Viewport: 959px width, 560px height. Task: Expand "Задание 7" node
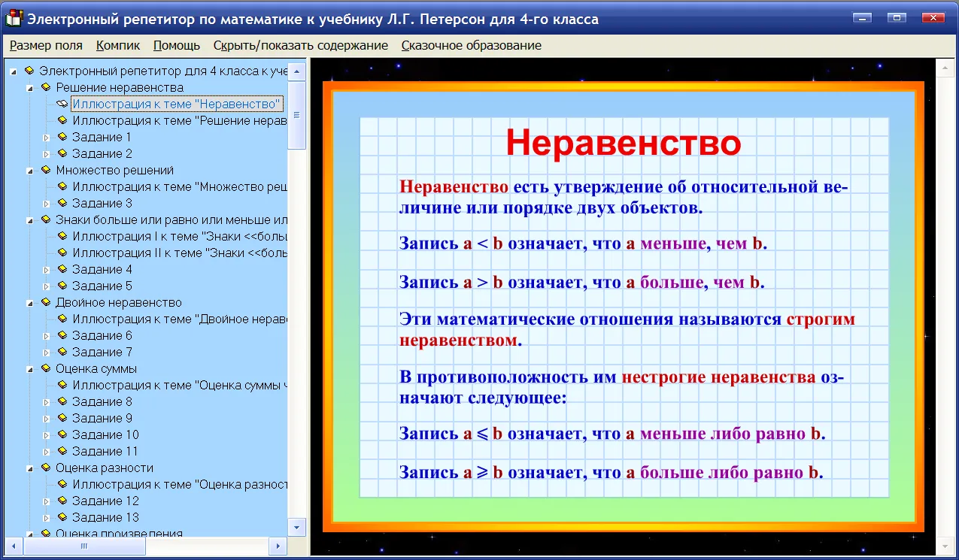47,353
